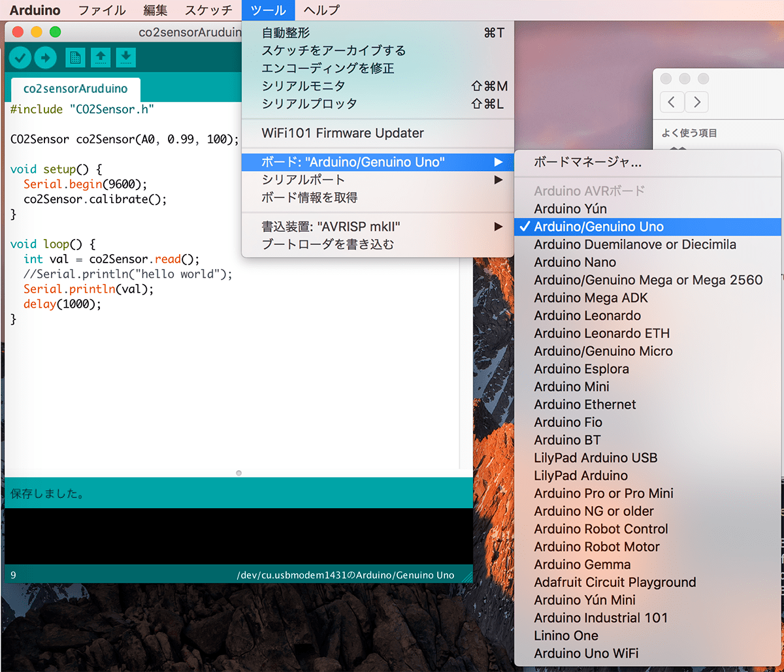Open the ヘルプ menu

click(x=321, y=10)
